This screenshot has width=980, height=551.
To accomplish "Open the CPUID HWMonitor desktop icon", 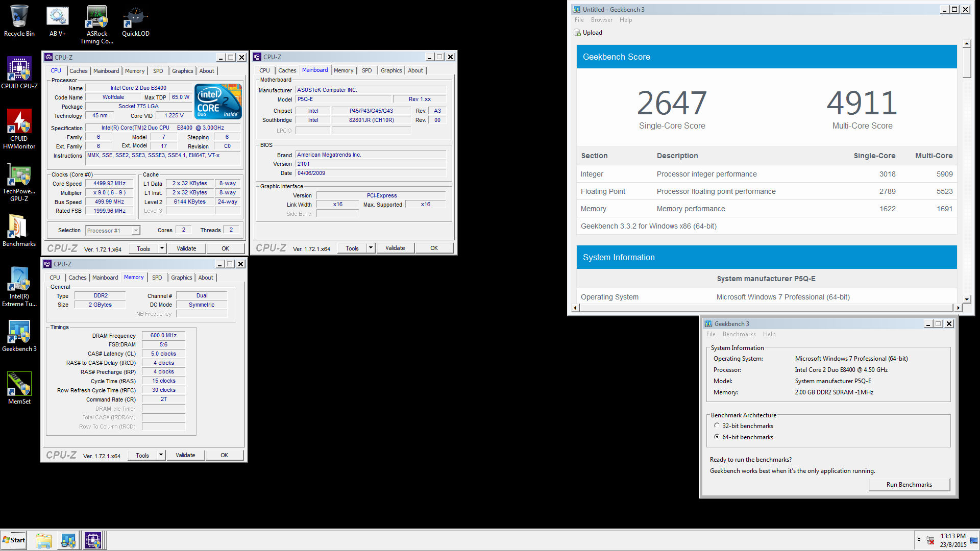I will pyautogui.click(x=19, y=130).
